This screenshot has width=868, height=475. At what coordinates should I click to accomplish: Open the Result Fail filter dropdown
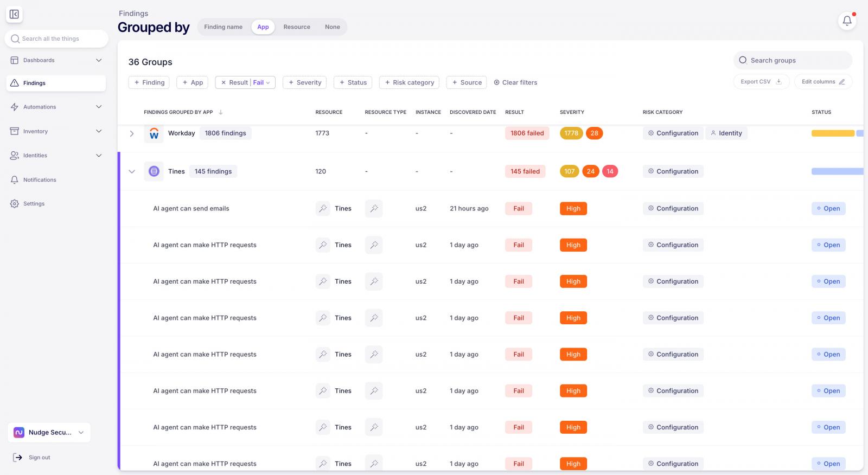pyautogui.click(x=246, y=82)
